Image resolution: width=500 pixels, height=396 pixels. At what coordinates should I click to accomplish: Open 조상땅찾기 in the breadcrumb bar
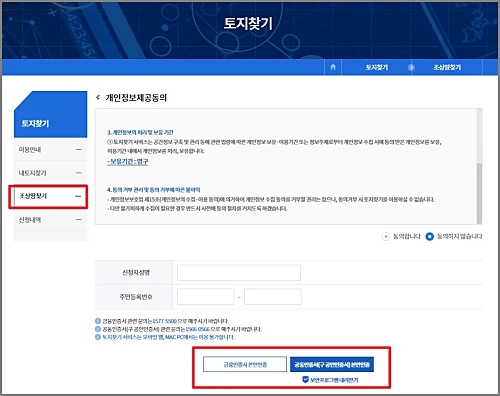point(447,67)
